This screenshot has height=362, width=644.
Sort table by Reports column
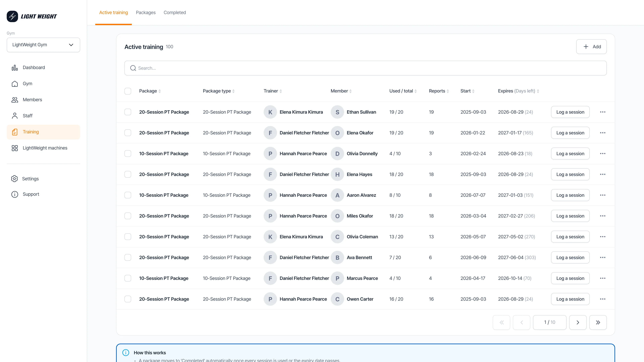pyautogui.click(x=439, y=91)
